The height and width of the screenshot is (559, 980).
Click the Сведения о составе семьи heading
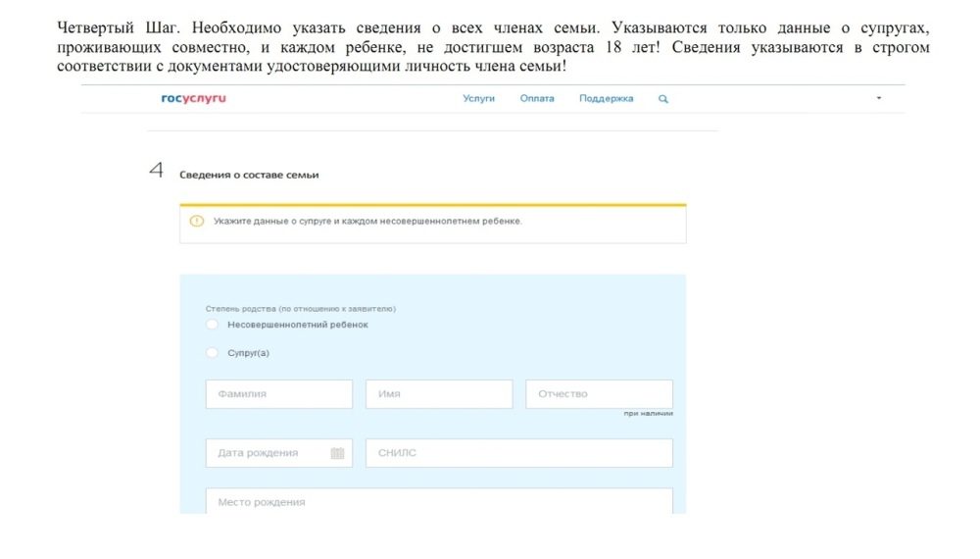[x=249, y=175]
